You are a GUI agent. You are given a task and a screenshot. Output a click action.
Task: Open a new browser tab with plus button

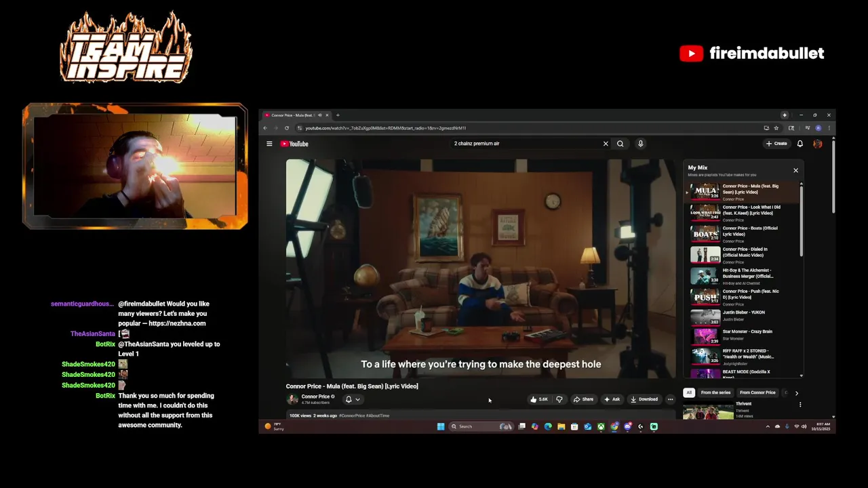point(338,115)
